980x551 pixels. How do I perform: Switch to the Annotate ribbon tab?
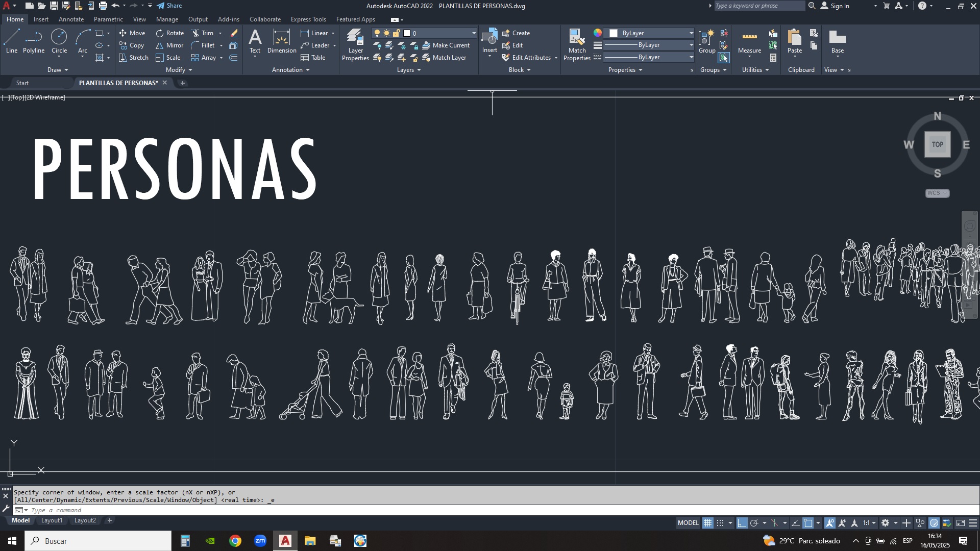point(71,19)
